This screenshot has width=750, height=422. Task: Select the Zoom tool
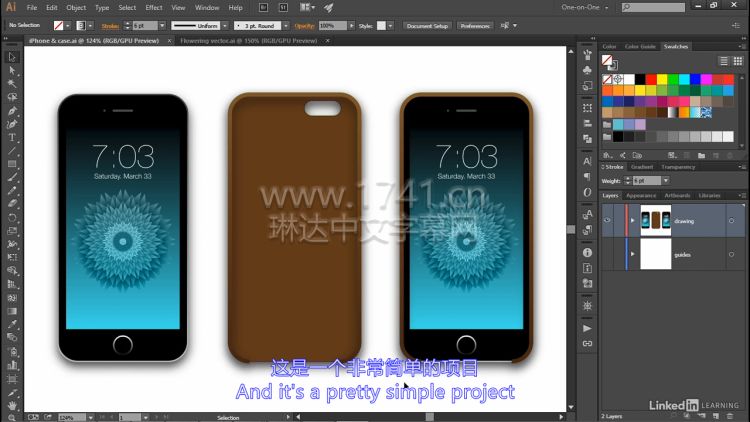12,418
